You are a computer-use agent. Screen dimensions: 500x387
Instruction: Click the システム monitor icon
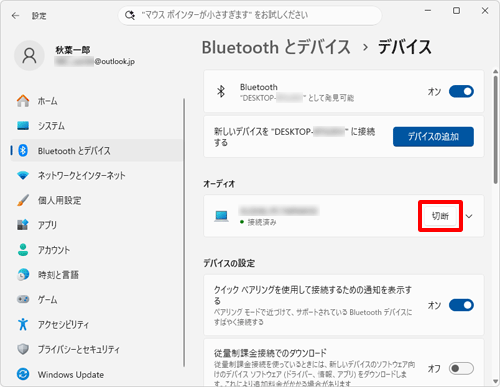pyautogui.click(x=23, y=126)
